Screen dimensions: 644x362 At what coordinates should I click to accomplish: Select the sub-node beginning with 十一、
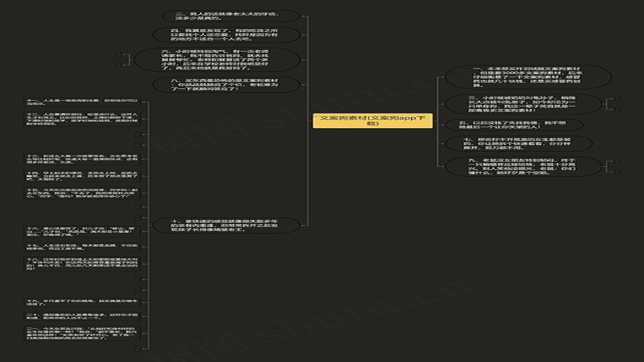pos(82,102)
